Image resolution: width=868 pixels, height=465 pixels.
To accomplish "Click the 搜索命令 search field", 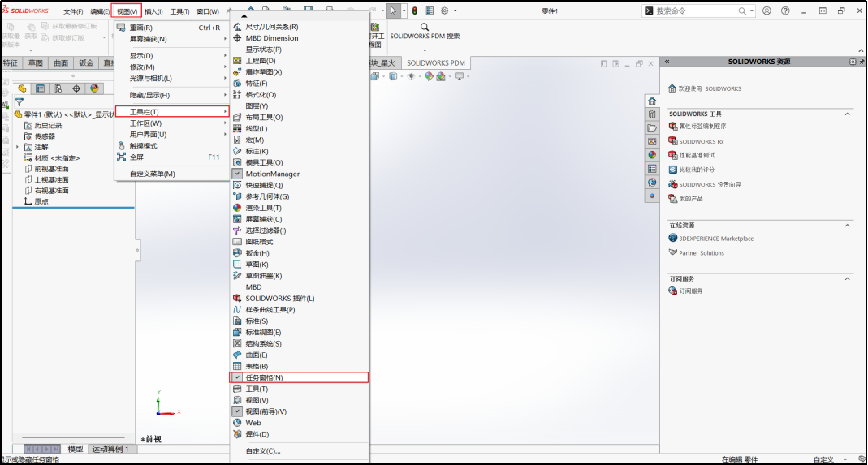I will [697, 11].
